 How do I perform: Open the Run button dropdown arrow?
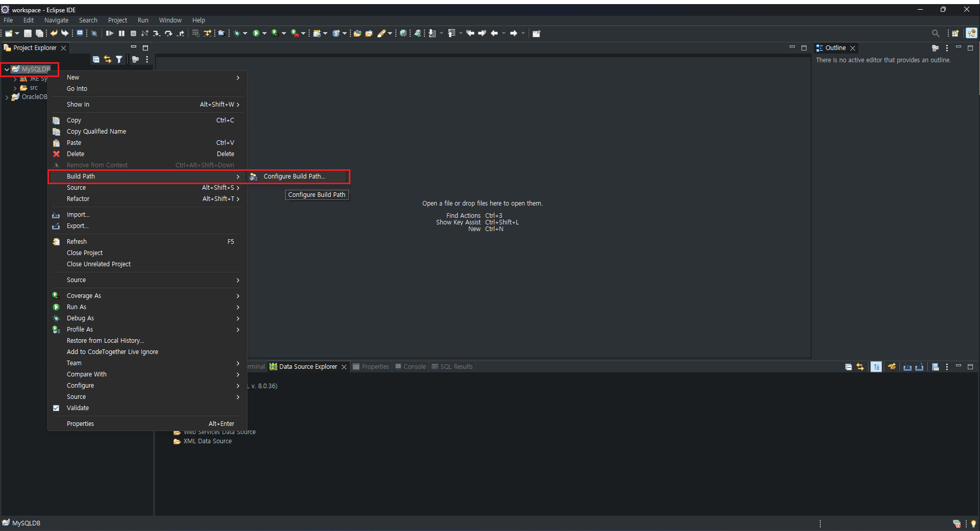[x=264, y=33]
